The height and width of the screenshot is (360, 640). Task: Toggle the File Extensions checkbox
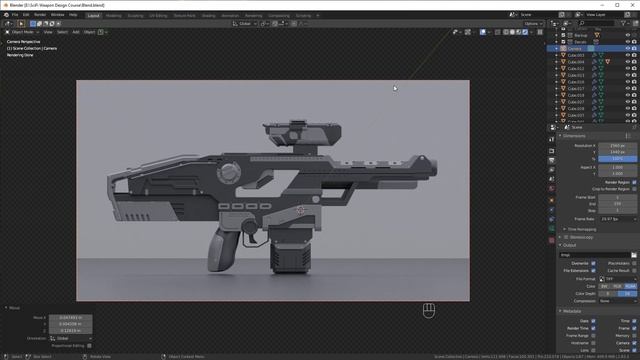(x=593, y=271)
